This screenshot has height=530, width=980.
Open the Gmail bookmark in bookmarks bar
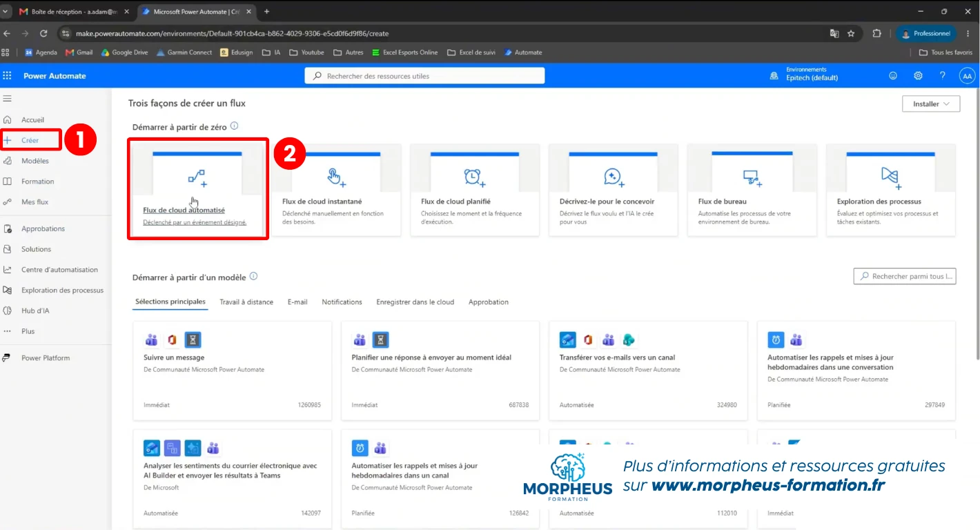pyautogui.click(x=79, y=52)
